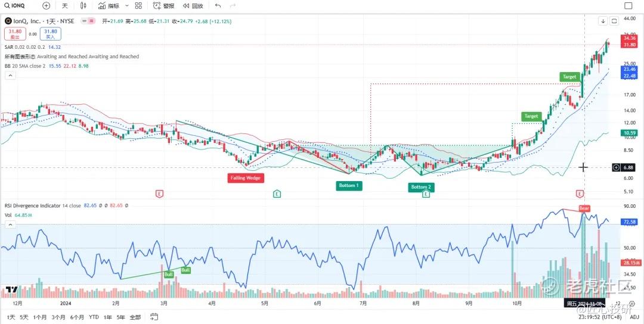Select the 1天 time range
644x324 pixels.
point(11,317)
